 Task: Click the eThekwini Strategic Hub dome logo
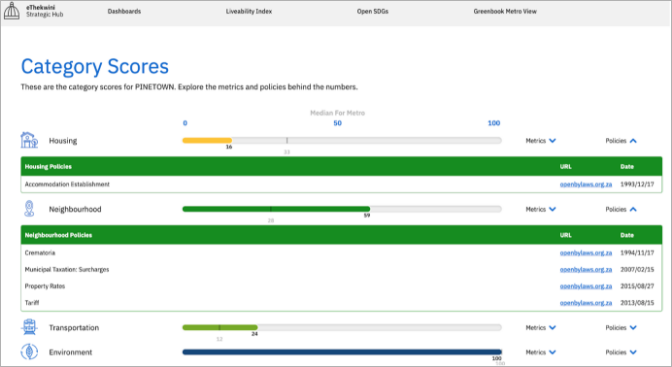click(x=12, y=11)
